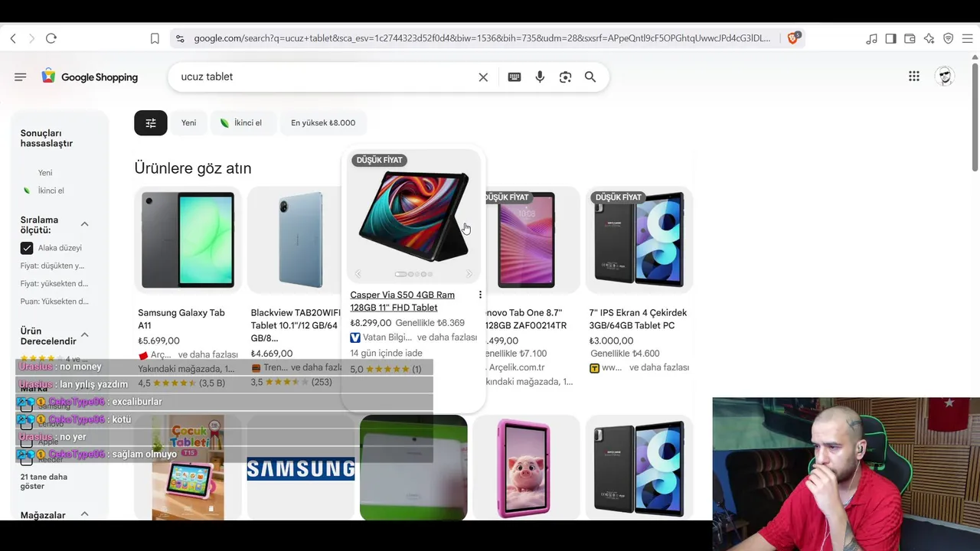Open site settings icon beside the URL
The height and width of the screenshot is (551, 980).
click(x=179, y=38)
